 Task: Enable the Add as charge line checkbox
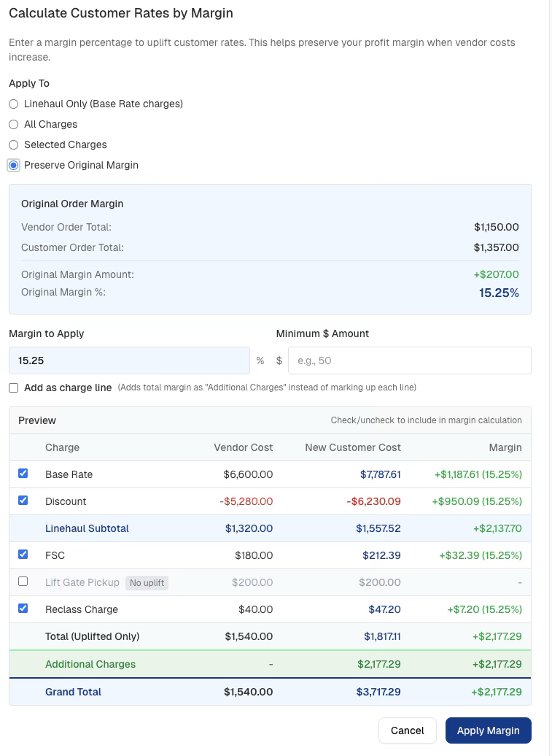pyautogui.click(x=14, y=388)
